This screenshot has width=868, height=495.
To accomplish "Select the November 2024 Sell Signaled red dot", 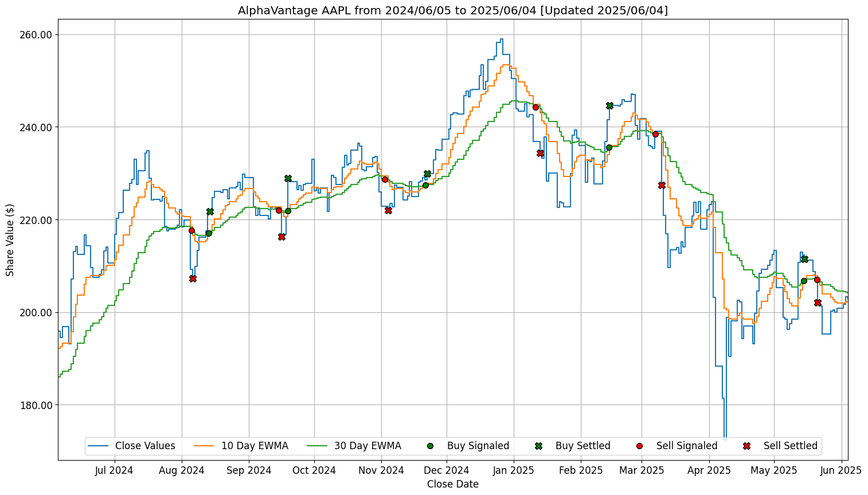I will click(x=385, y=179).
